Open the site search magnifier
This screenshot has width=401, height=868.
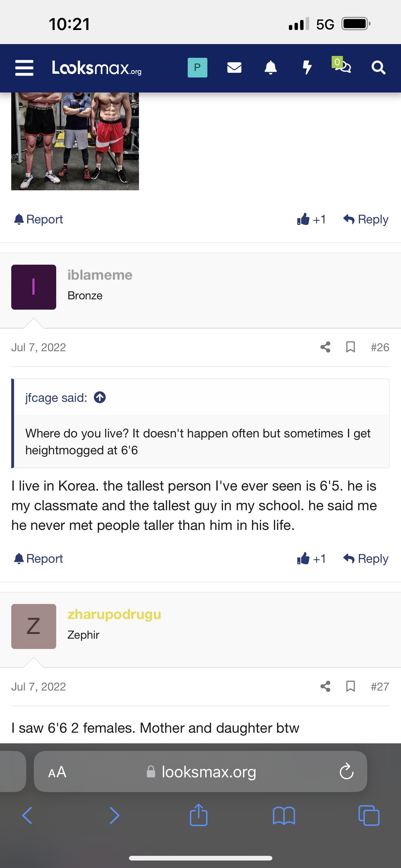point(378,68)
